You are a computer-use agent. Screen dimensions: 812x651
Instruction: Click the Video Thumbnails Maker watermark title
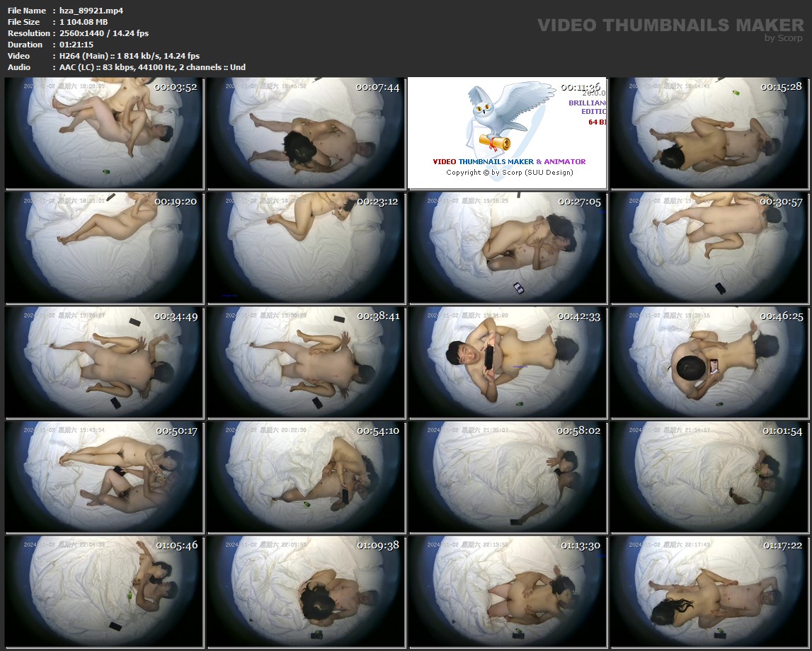[x=670, y=25]
